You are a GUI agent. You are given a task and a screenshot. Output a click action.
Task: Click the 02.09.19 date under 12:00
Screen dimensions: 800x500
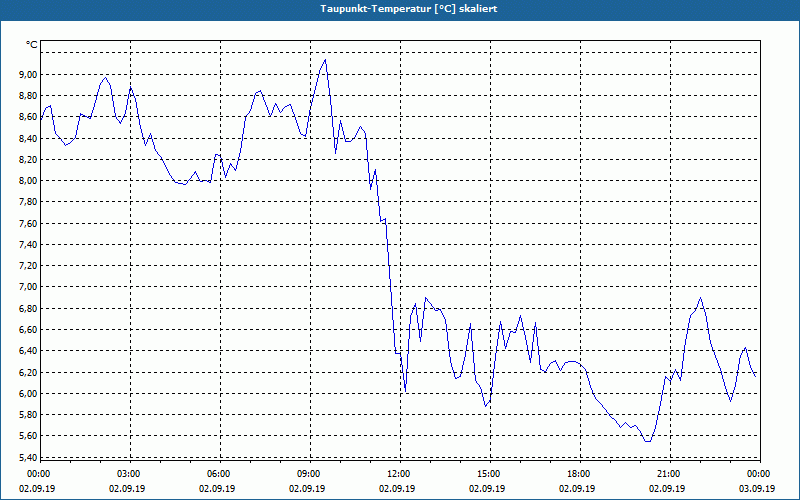click(x=397, y=488)
